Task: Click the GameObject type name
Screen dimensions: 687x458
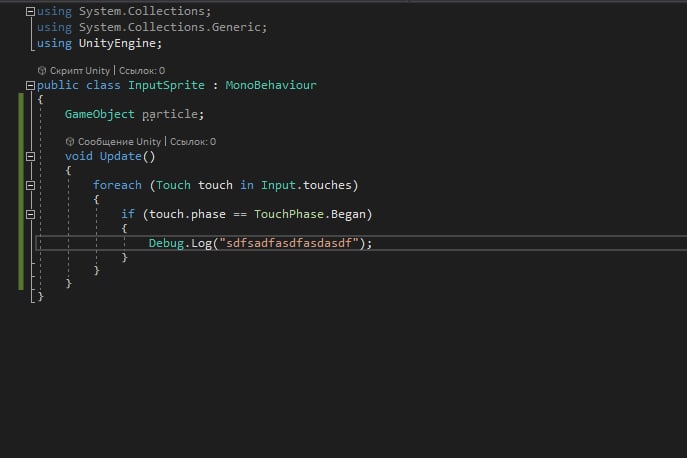Action: [99, 114]
